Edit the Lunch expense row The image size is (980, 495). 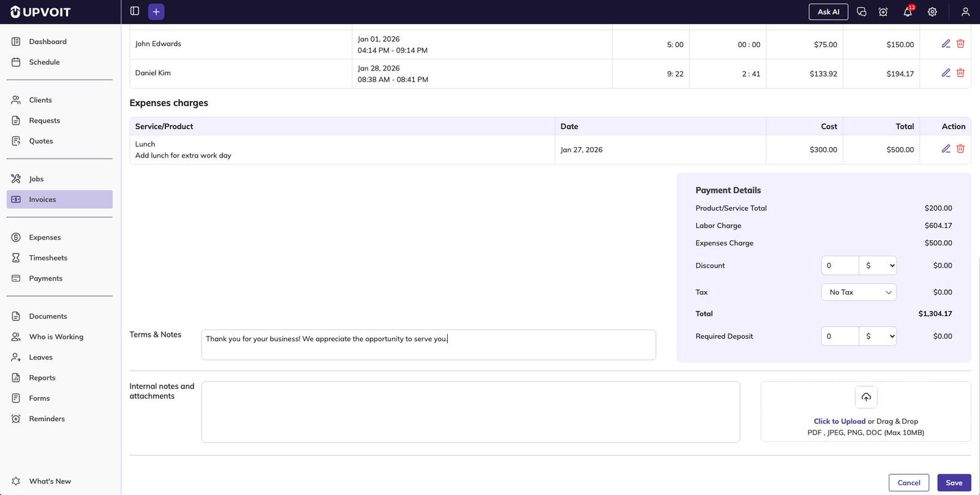[x=946, y=149]
